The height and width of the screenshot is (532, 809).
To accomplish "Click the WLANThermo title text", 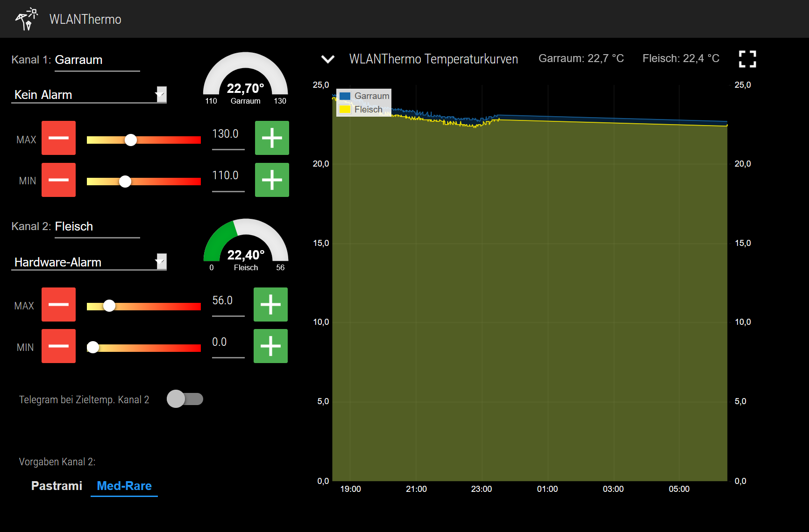I will point(85,19).
